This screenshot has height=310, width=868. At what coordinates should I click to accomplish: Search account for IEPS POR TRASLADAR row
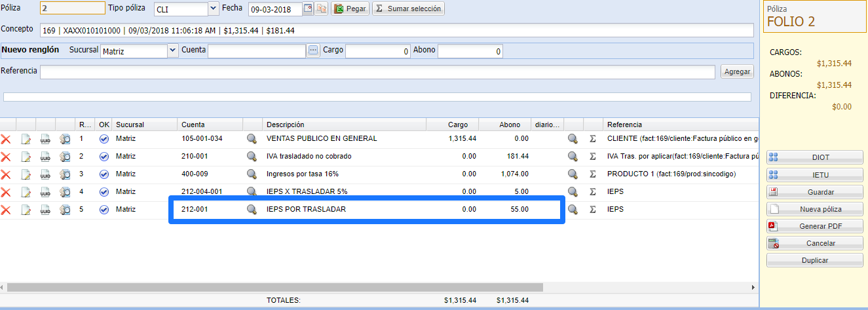[252, 210]
